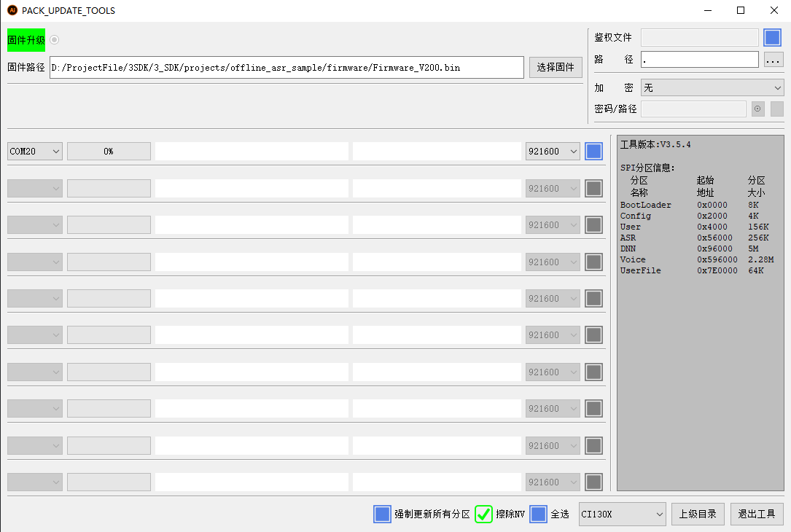Image resolution: width=791 pixels, height=532 pixels.
Task: Click the PACK_UPDATE_TOOLS app icon in title bar
Action: point(12,10)
